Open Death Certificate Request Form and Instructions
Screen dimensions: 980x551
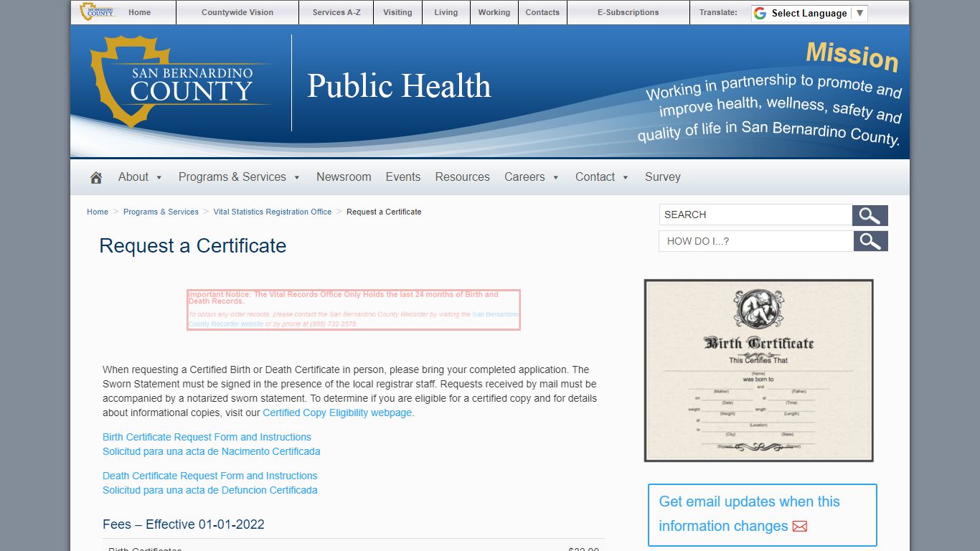coord(209,476)
